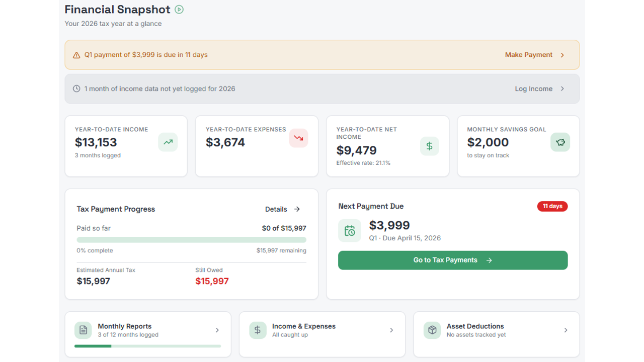The height and width of the screenshot is (362, 644).
Task: Open Log Income via its chevron
Action: [562, 89]
